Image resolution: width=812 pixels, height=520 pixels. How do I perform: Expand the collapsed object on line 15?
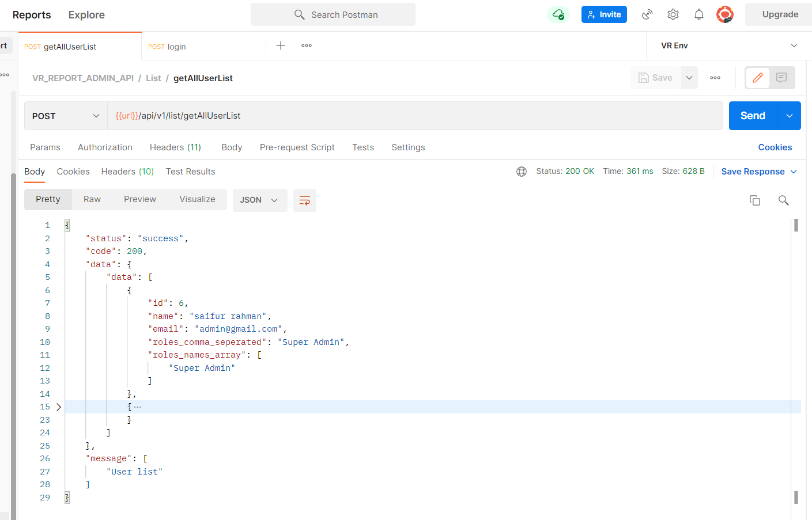click(59, 407)
